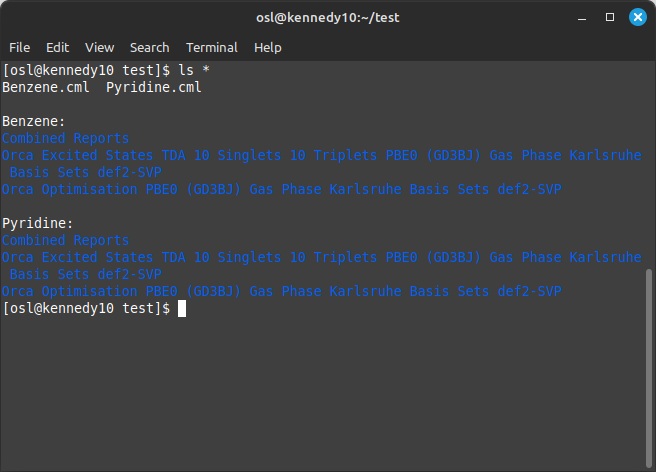Viewport: 656px width, 472px height.
Task: Minimize the terminal window
Action: [582, 17]
